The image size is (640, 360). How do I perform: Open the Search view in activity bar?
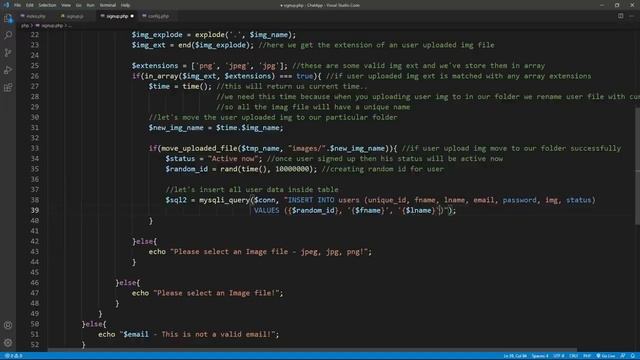pyautogui.click(x=8, y=36)
